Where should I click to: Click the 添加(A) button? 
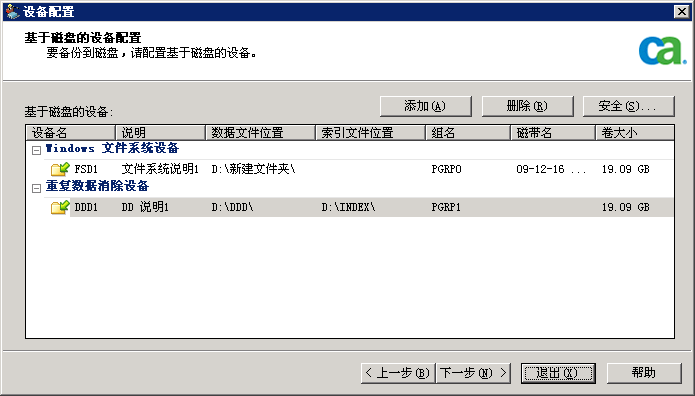426,106
